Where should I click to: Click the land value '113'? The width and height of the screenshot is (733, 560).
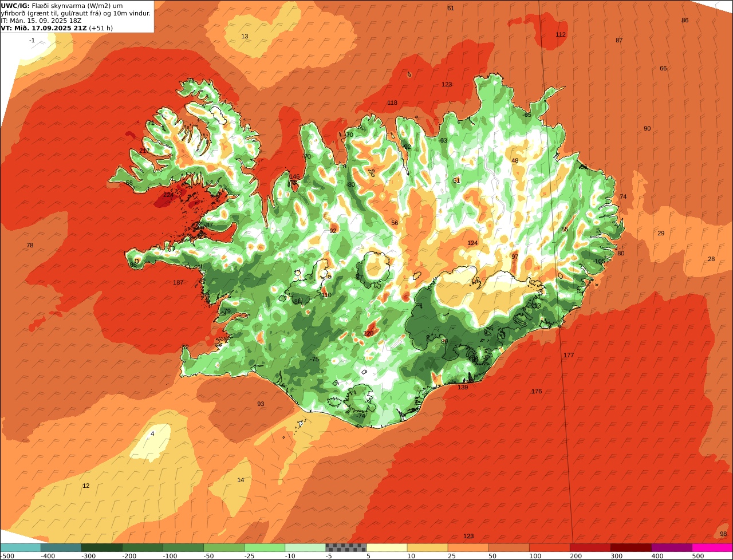tap(536, 305)
